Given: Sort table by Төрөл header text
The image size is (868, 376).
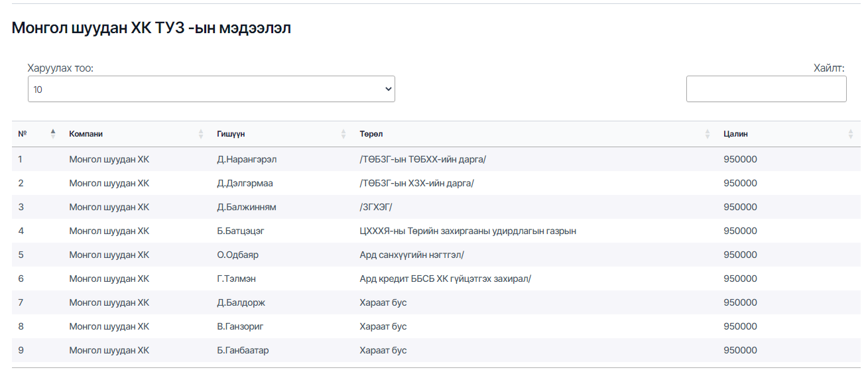Looking at the screenshot, I should coord(371,134).
